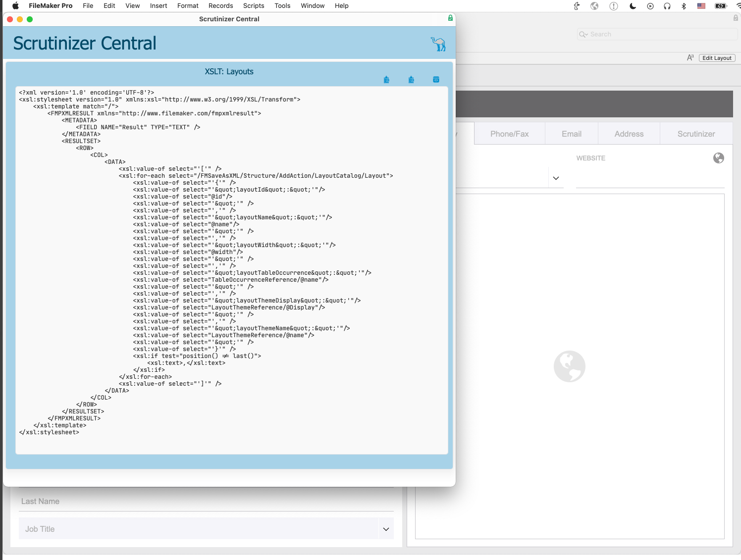Image resolution: width=741 pixels, height=560 pixels.
Task: Click the camel logo in Scrutinizer Central header
Action: (438, 44)
